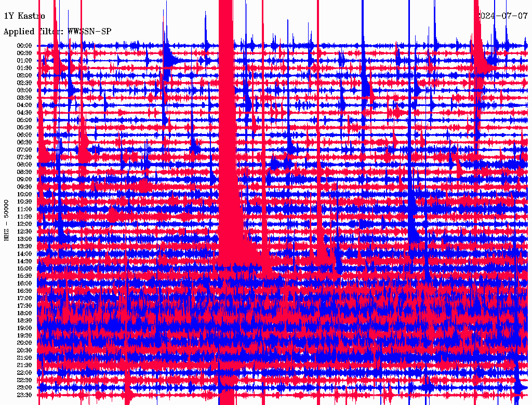This screenshot has height=405, width=532.
Task: Click the 13:00 time label
Action: click(24, 239)
